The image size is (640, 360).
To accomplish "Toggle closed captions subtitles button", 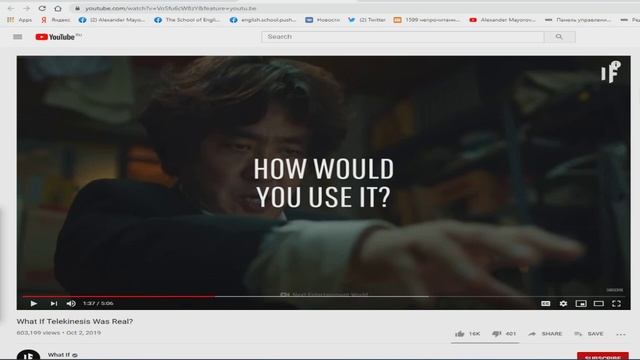I will pyautogui.click(x=546, y=303).
